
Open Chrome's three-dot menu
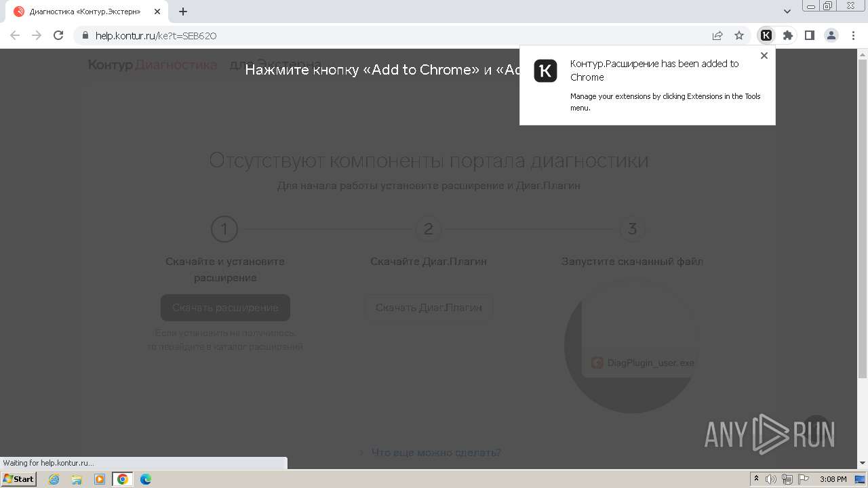click(x=853, y=35)
